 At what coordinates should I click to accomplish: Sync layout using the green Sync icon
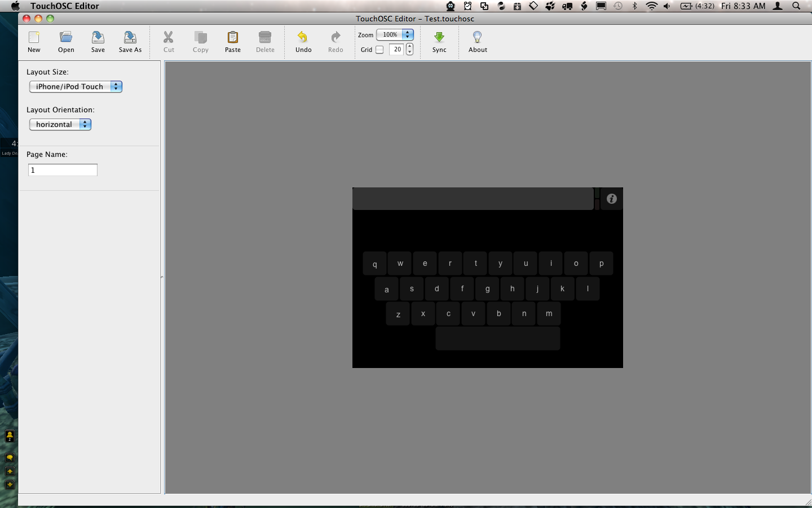[439, 38]
